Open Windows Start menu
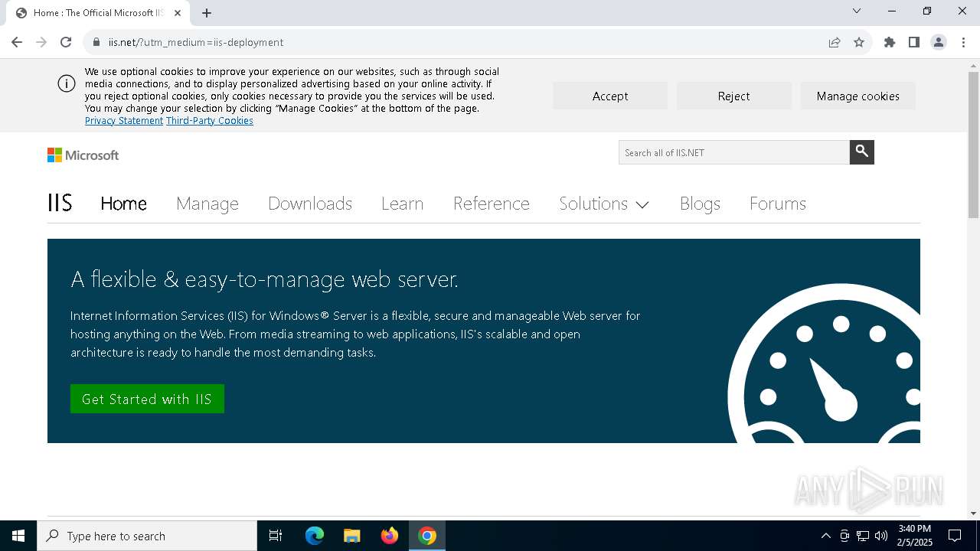Image resolution: width=980 pixels, height=551 pixels. (18, 536)
